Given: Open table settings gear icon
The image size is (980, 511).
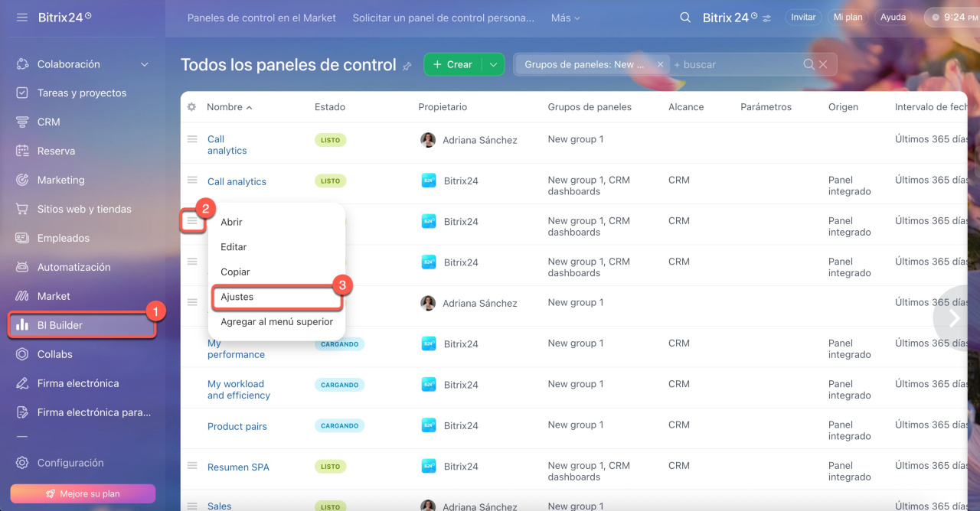Looking at the screenshot, I should click(x=191, y=107).
